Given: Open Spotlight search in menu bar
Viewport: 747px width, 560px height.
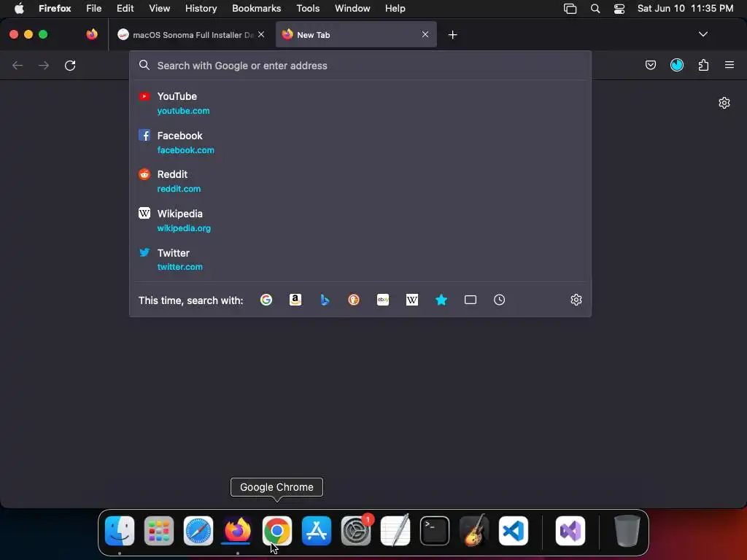Looking at the screenshot, I should (595, 9).
